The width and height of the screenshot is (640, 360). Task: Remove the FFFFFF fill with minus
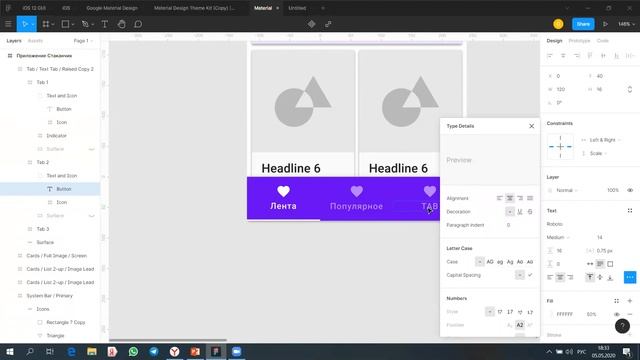click(x=630, y=314)
